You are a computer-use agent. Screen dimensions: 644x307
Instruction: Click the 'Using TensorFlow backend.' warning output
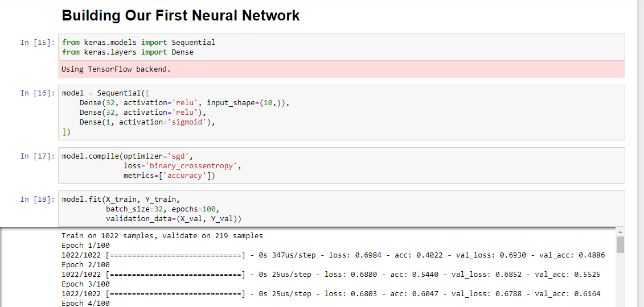click(116, 69)
